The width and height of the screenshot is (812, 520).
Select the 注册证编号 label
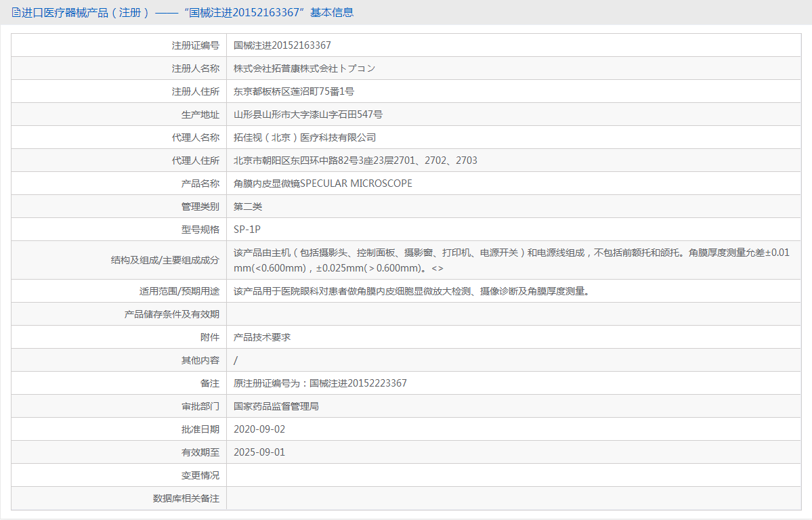195,45
